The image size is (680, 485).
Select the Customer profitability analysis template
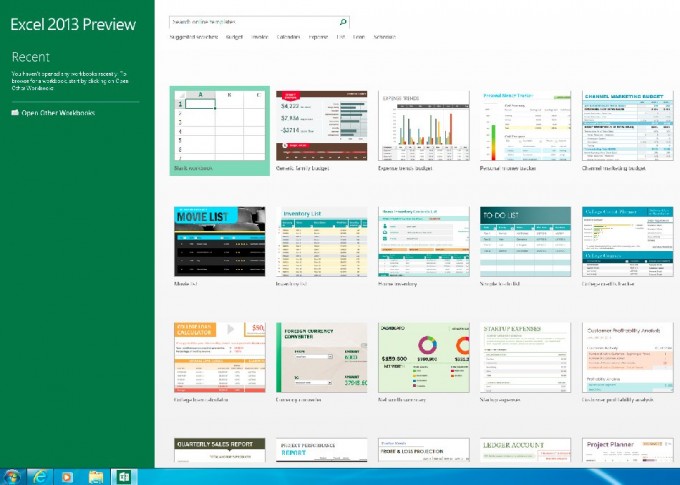point(628,362)
